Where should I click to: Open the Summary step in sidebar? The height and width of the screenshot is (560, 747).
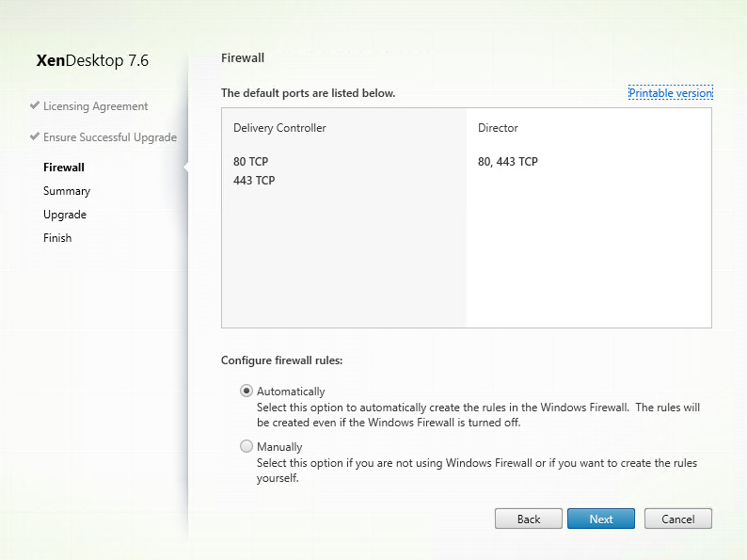[x=67, y=191]
